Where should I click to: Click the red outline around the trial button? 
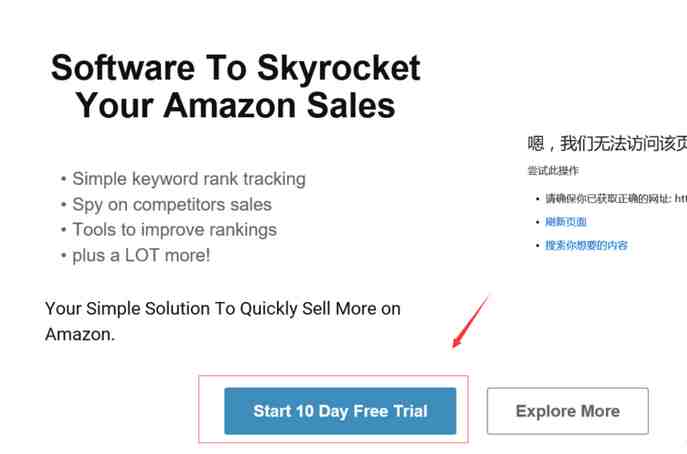pos(199,410)
